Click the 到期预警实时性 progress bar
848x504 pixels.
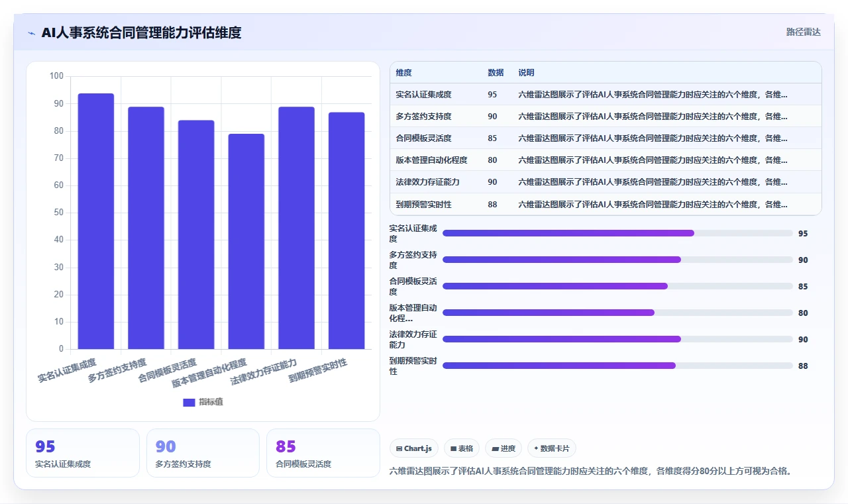point(617,366)
